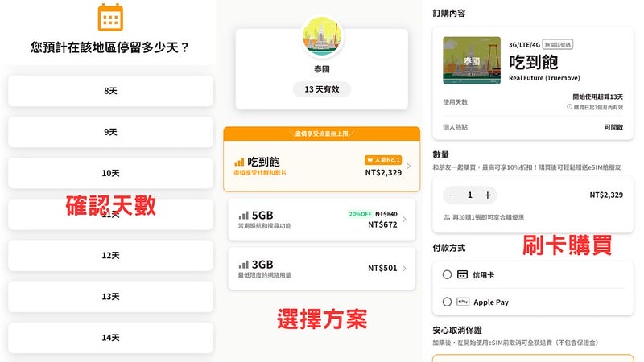Select the Apple Pay radio button

447,302
